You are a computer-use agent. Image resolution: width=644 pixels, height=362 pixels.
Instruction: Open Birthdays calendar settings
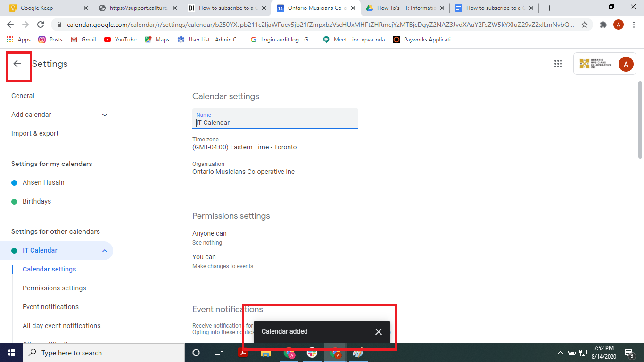[x=37, y=201]
